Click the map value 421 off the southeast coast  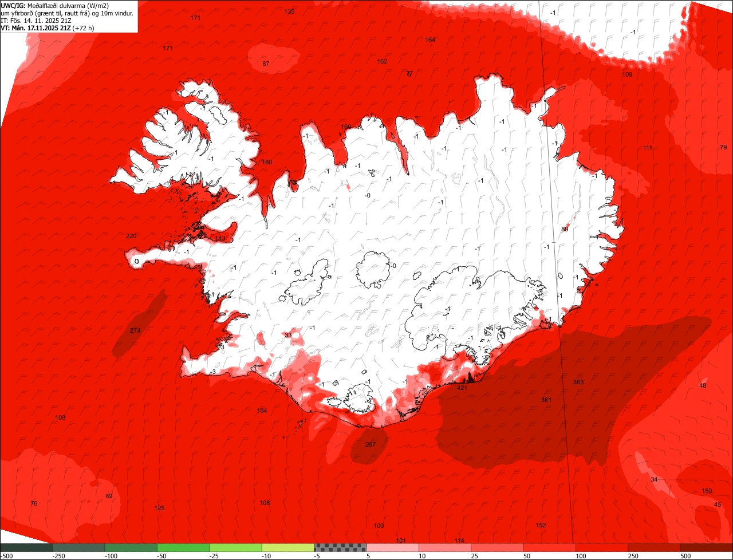[462, 388]
